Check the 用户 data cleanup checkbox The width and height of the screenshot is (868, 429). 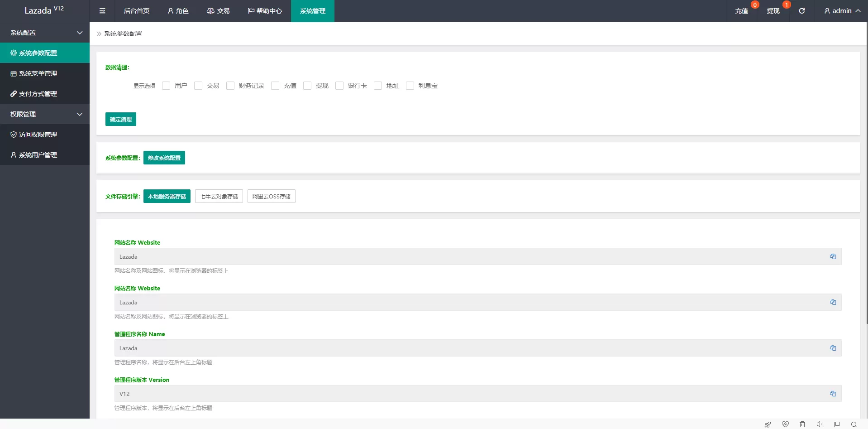pos(166,86)
